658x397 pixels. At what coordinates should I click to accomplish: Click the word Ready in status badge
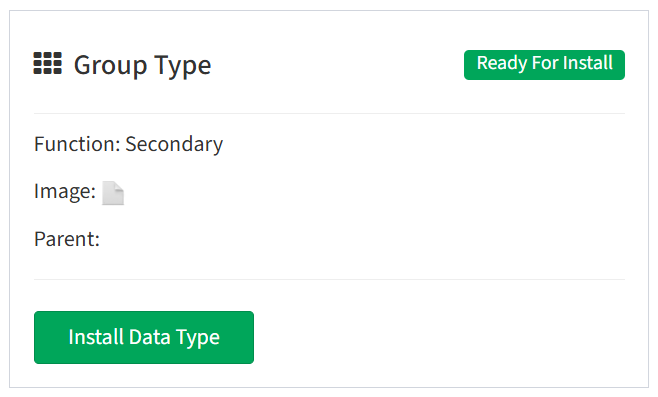501,64
